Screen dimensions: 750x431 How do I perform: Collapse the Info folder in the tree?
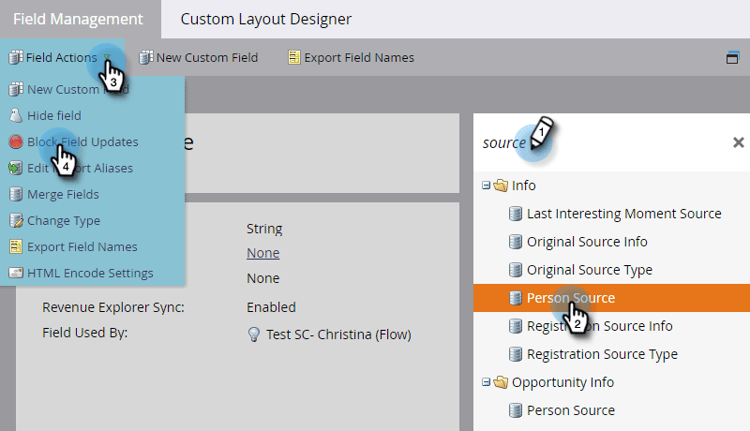[x=486, y=185]
